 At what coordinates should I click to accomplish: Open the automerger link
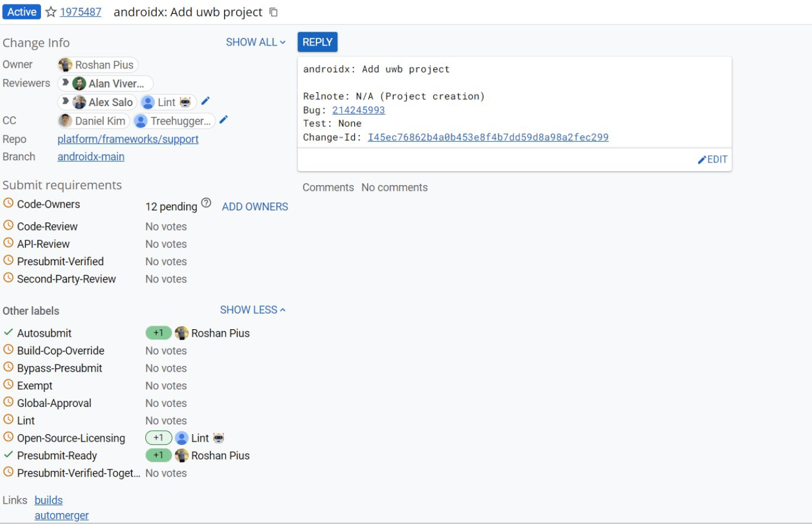(62, 515)
